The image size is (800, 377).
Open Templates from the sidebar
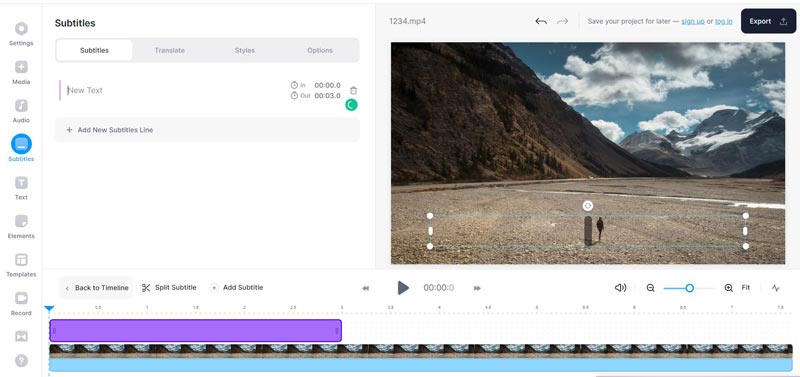tap(21, 260)
